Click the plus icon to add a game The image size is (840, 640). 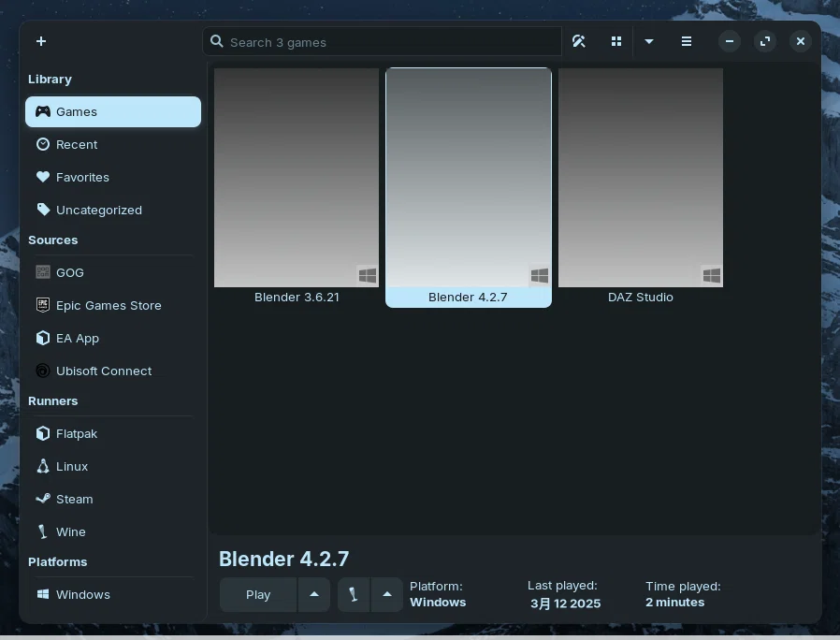(41, 41)
